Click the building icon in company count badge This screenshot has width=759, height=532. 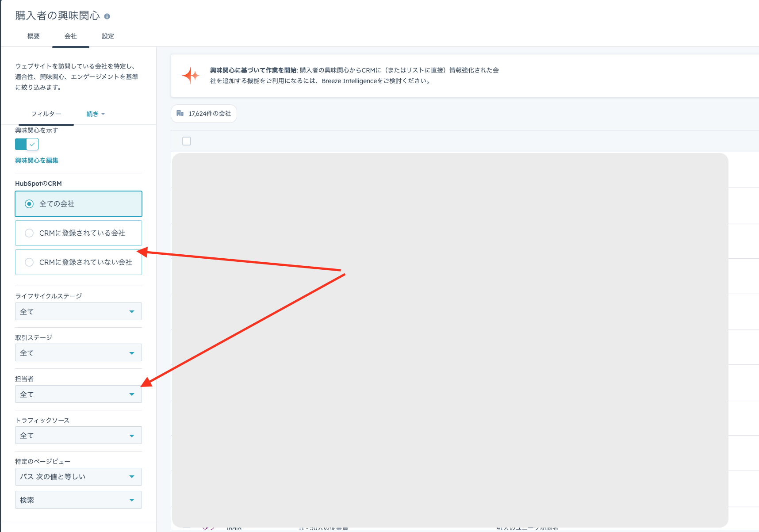(180, 113)
